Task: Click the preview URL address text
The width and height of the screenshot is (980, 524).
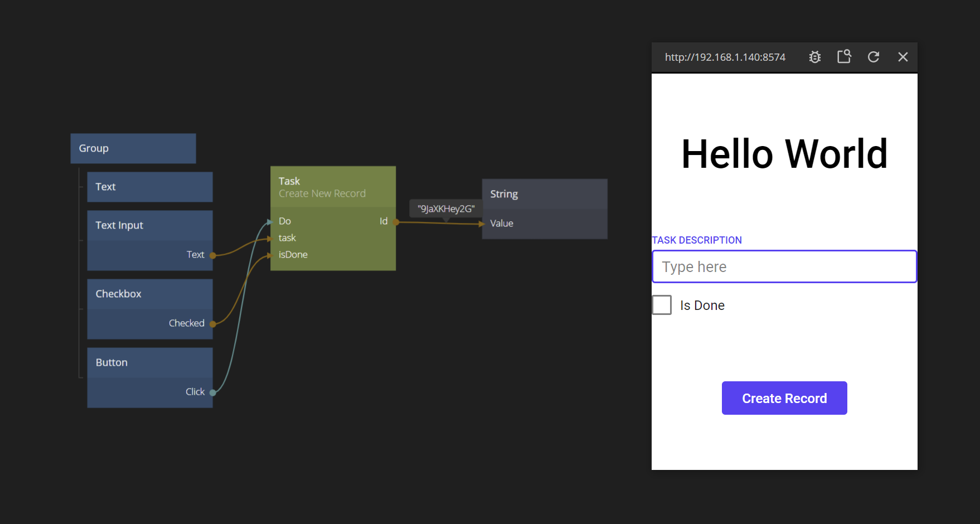Action: click(x=725, y=57)
